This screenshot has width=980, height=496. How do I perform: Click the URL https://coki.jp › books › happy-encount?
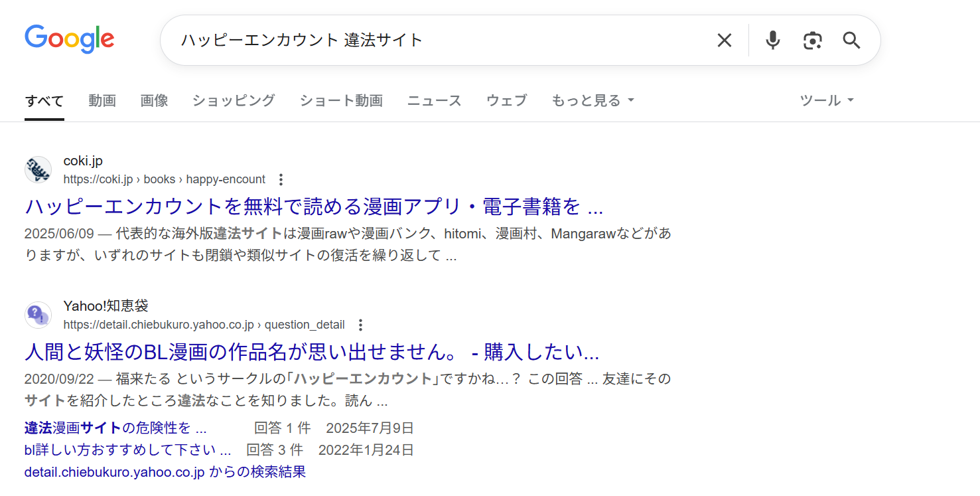[x=165, y=179]
